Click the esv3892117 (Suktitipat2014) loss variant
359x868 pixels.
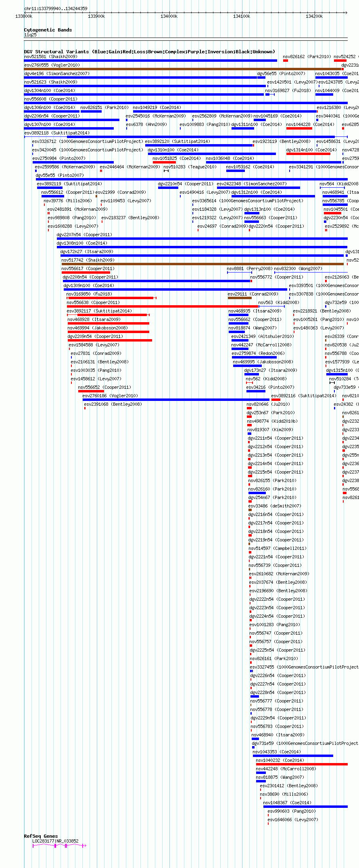[x=108, y=315]
